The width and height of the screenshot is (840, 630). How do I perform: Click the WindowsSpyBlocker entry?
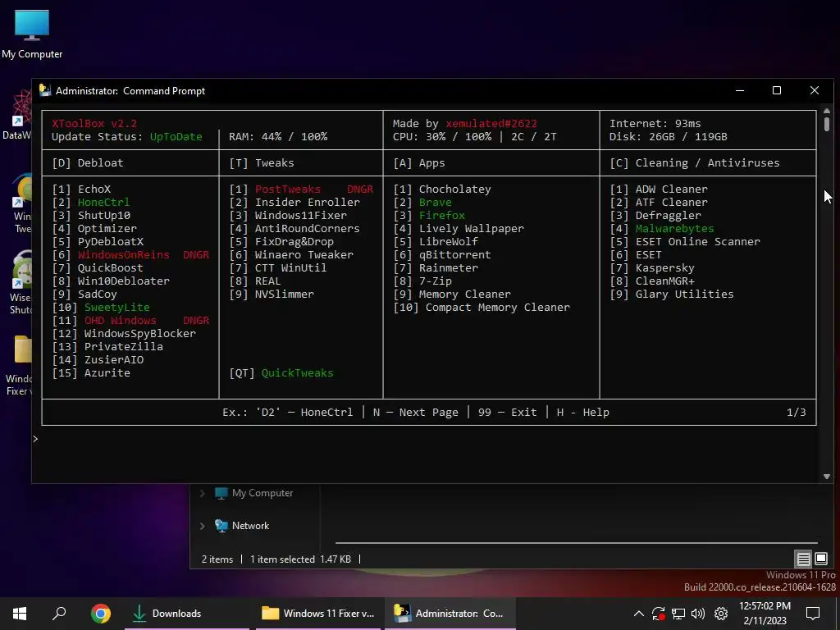[x=139, y=334]
